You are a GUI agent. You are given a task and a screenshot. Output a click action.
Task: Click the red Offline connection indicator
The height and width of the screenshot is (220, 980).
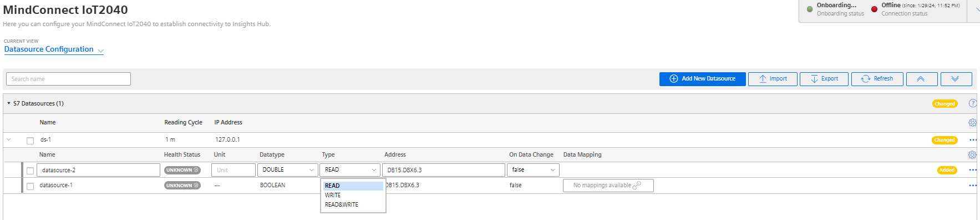pos(875,9)
